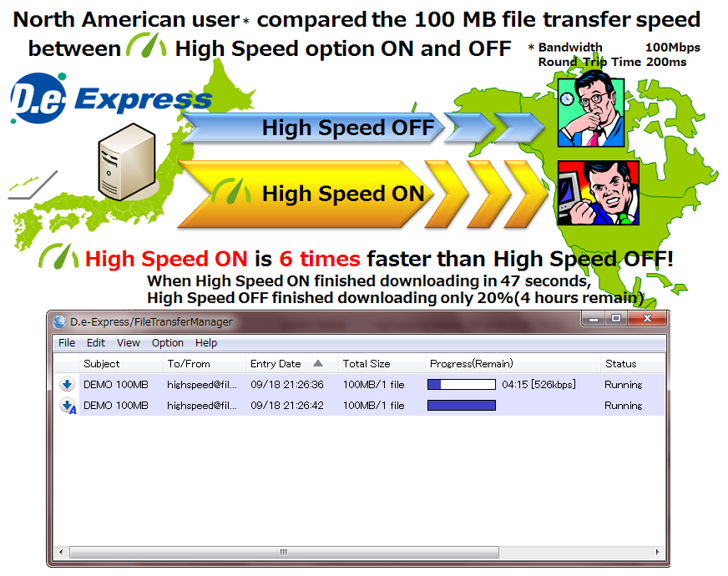Click the Status column header
The image size is (728, 576).
click(x=621, y=364)
